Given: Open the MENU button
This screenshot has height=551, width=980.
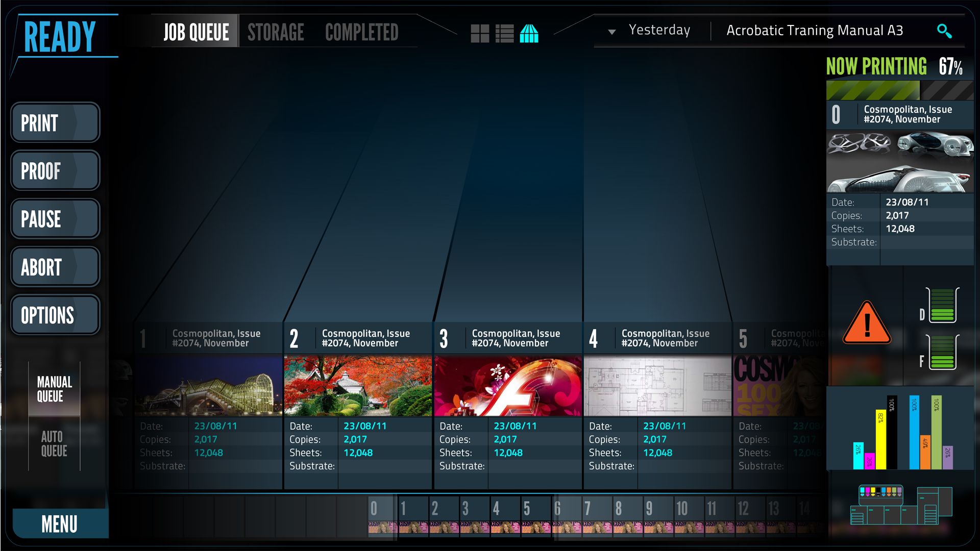Looking at the screenshot, I should 60,524.
